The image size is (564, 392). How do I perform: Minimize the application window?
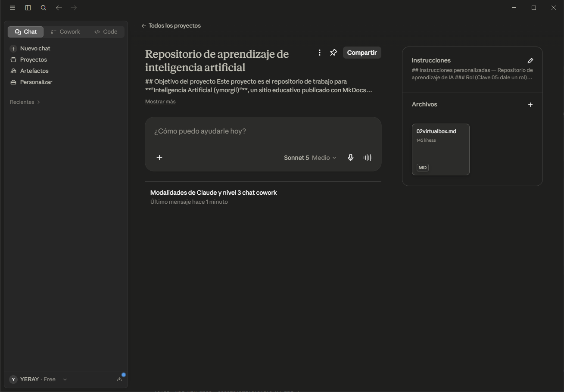pos(514,8)
